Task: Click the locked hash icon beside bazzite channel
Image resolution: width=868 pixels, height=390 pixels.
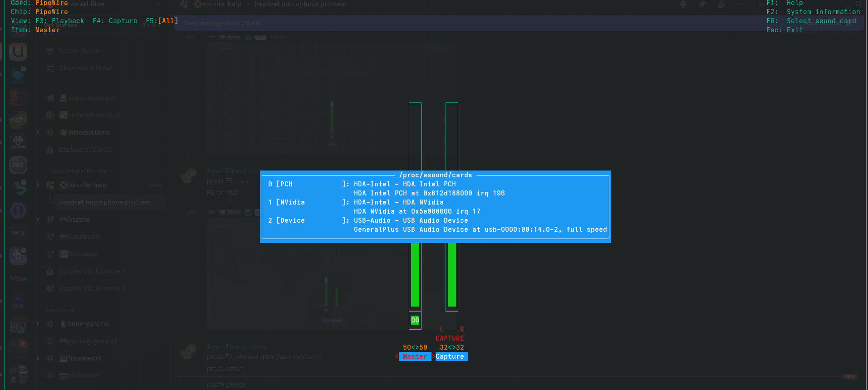Action: click(50, 219)
